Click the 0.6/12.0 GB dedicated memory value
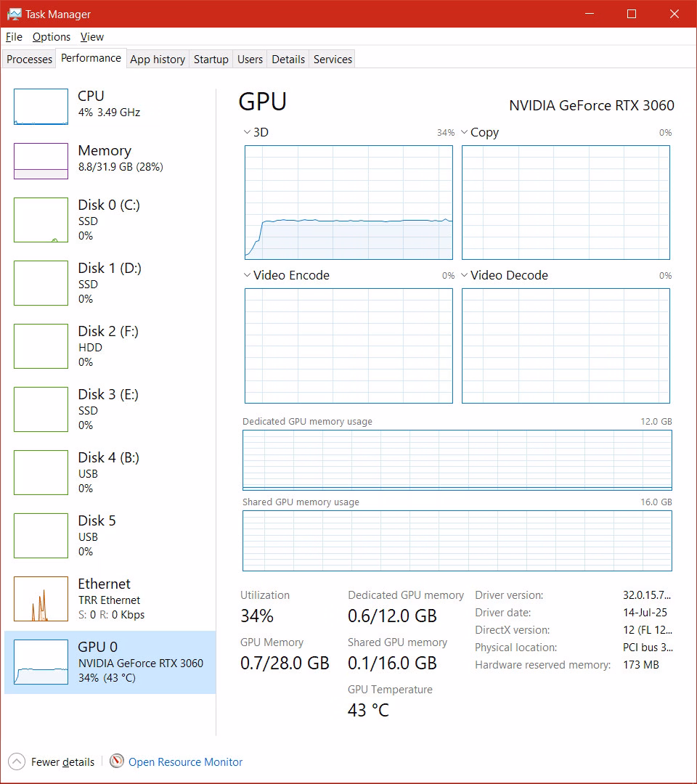Screen dimensions: 697x784 point(393,616)
